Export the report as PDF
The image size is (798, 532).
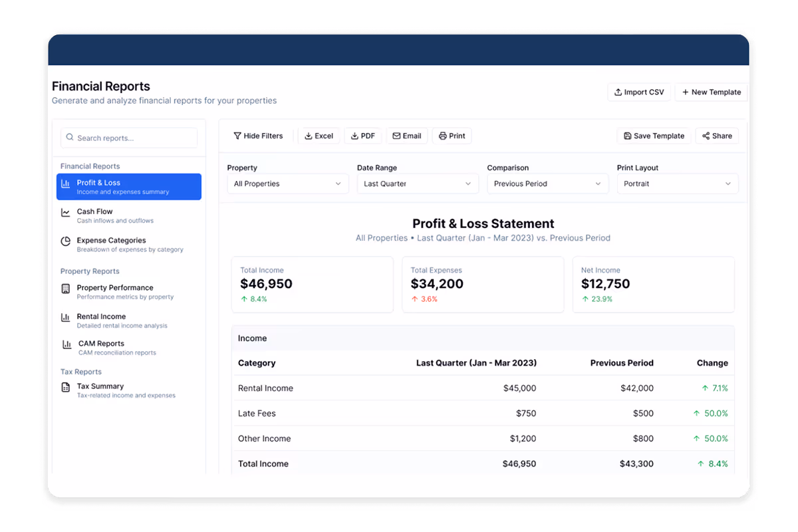pyautogui.click(x=363, y=136)
